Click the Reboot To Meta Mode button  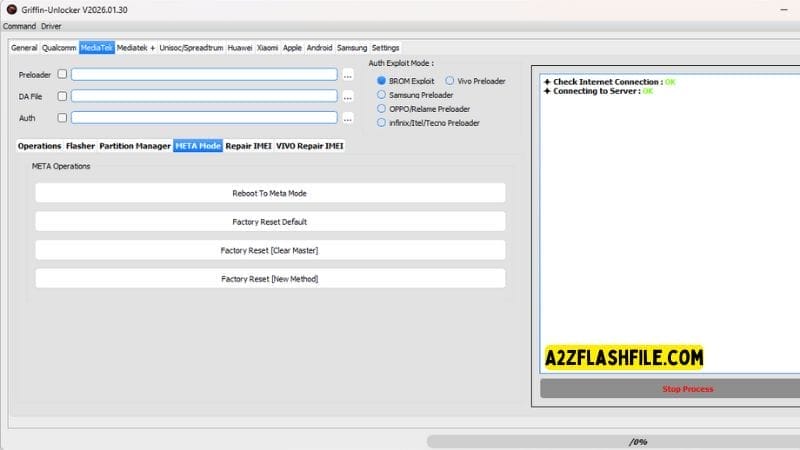click(270, 193)
